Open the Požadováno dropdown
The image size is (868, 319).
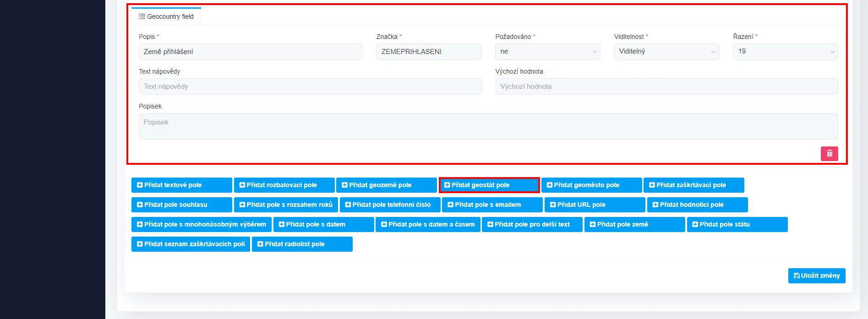[547, 52]
